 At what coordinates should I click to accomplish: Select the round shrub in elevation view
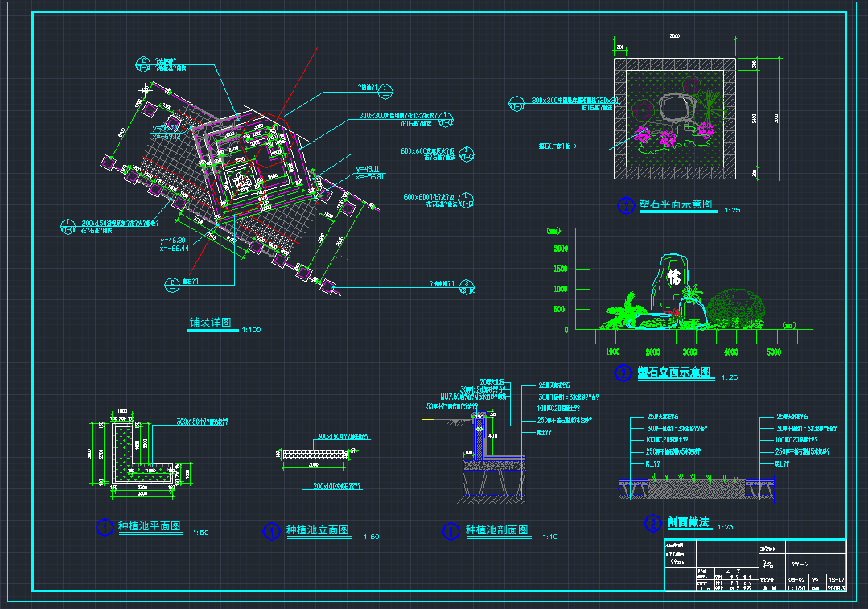point(735,307)
